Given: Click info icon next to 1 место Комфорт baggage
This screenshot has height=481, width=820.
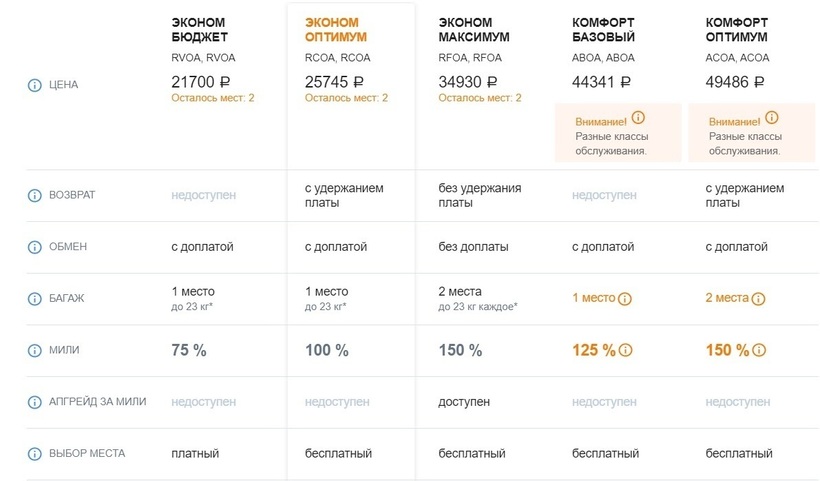Looking at the screenshot, I should pos(625,298).
